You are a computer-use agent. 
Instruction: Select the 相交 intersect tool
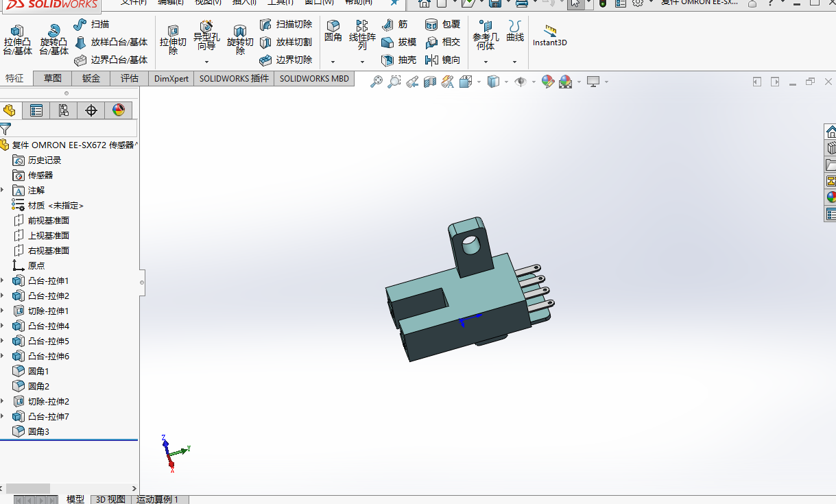(x=442, y=43)
